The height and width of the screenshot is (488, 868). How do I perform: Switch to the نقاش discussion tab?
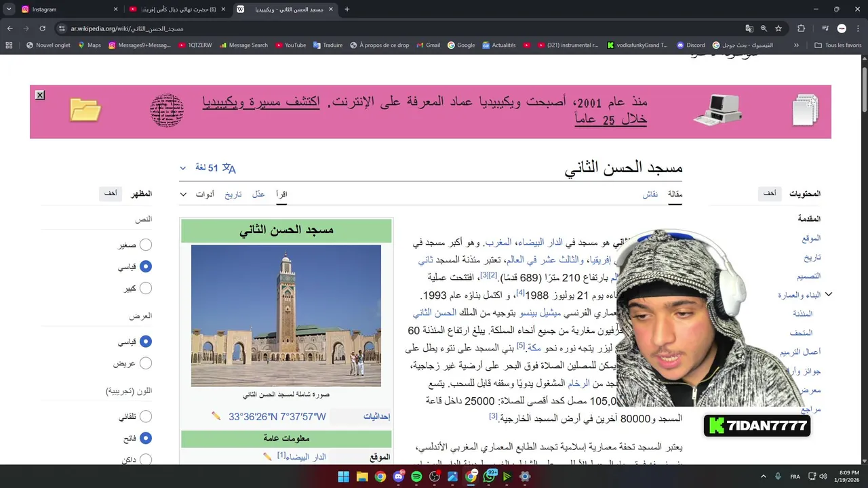click(650, 194)
